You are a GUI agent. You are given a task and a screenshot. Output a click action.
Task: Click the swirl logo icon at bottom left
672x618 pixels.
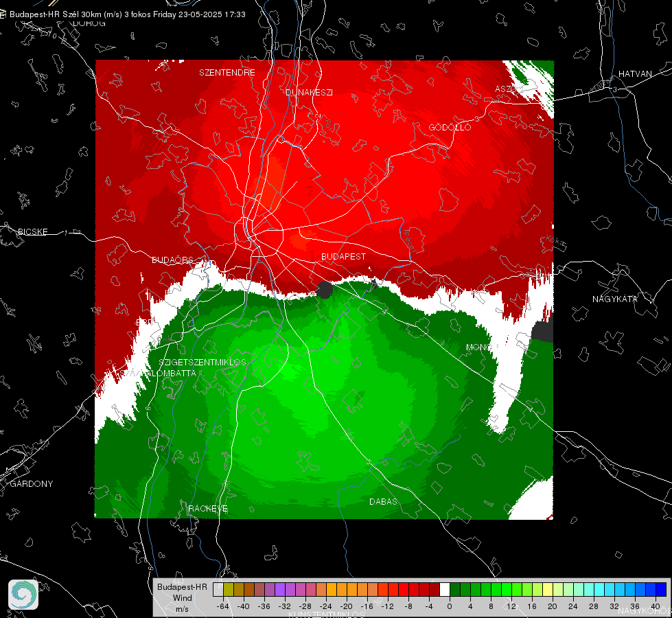(23, 595)
